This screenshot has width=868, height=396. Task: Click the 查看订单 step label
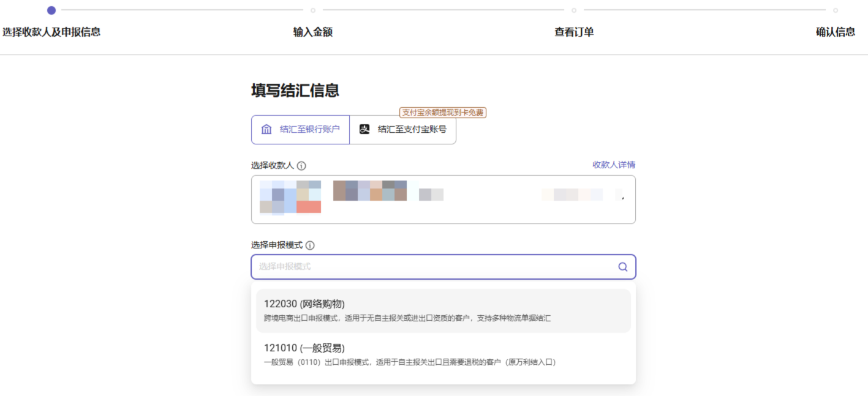pyautogui.click(x=574, y=32)
